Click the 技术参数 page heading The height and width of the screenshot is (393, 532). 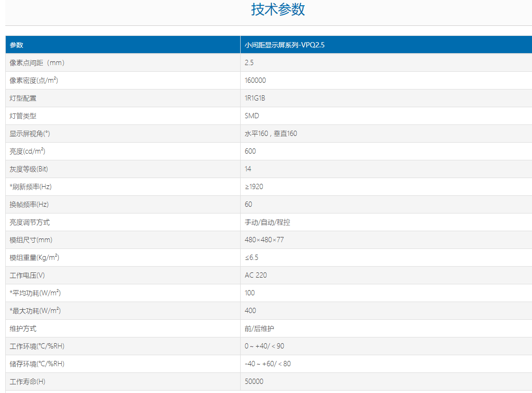278,10
